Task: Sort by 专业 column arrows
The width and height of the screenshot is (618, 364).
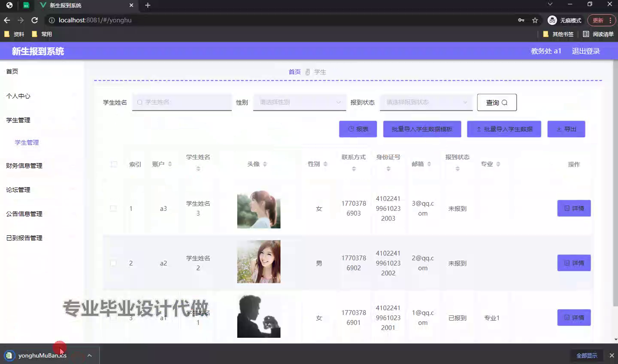Action: (x=498, y=164)
